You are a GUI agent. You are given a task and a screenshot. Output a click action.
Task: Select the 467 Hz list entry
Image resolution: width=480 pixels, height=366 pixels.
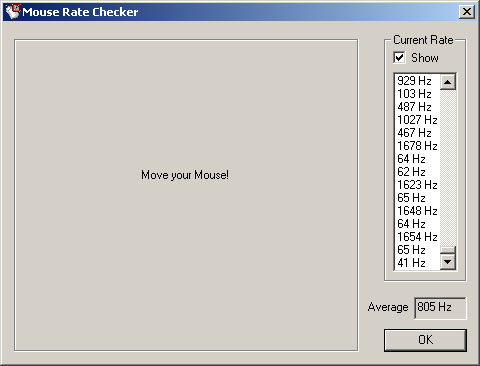[418, 133]
